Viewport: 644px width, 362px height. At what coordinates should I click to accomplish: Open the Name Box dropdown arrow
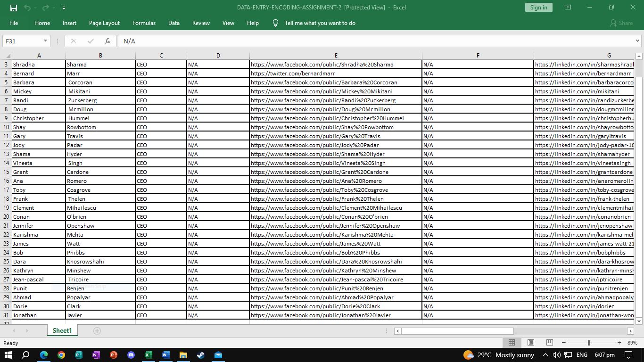click(x=45, y=41)
